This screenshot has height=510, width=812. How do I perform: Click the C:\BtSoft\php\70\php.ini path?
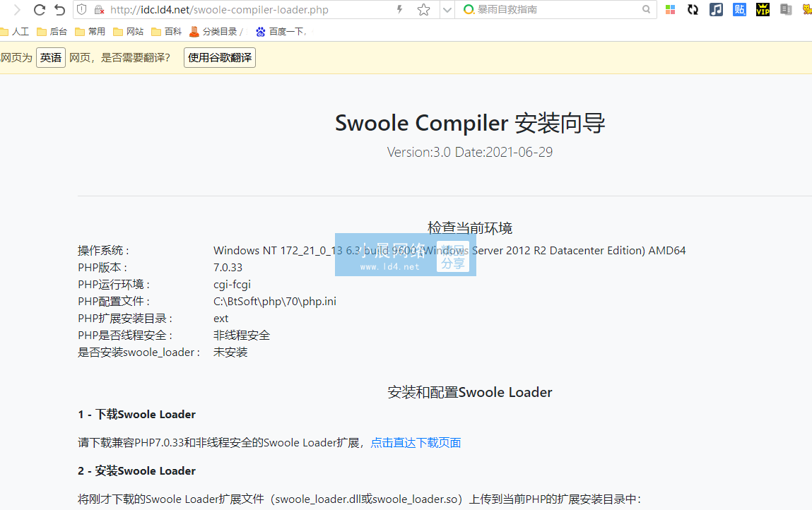point(275,302)
